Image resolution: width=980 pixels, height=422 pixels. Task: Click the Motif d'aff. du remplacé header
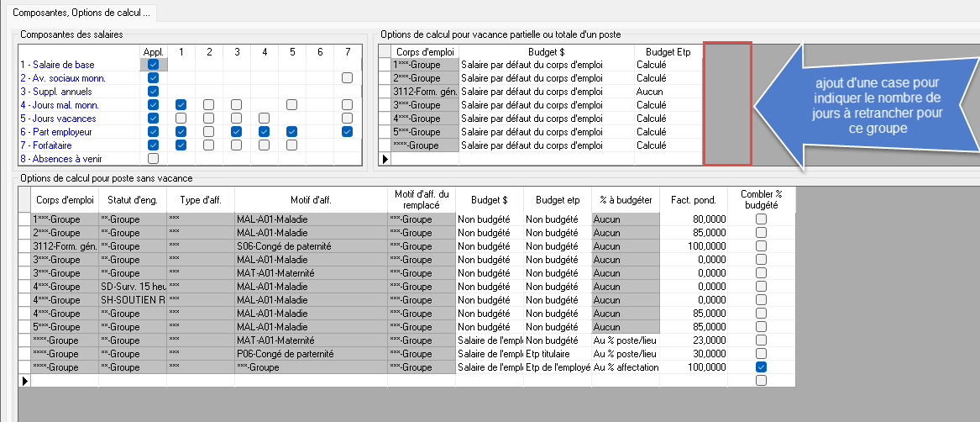coord(421,200)
